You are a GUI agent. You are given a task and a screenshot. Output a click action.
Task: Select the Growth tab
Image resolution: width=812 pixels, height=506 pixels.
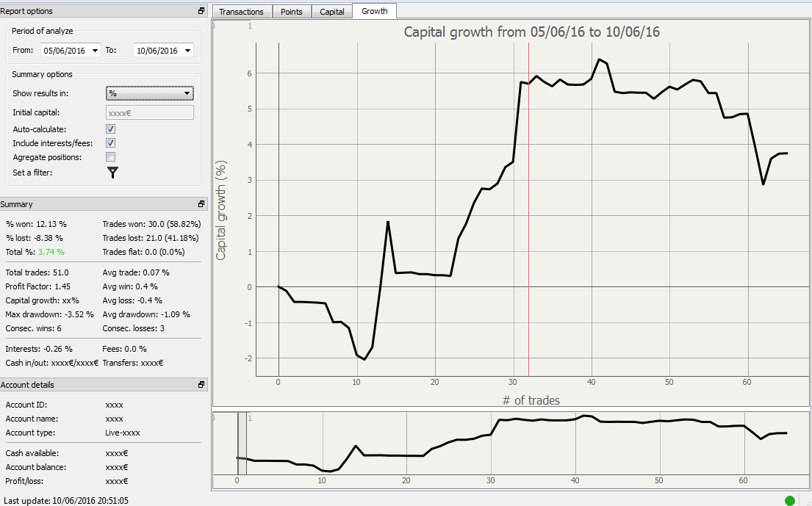[375, 11]
